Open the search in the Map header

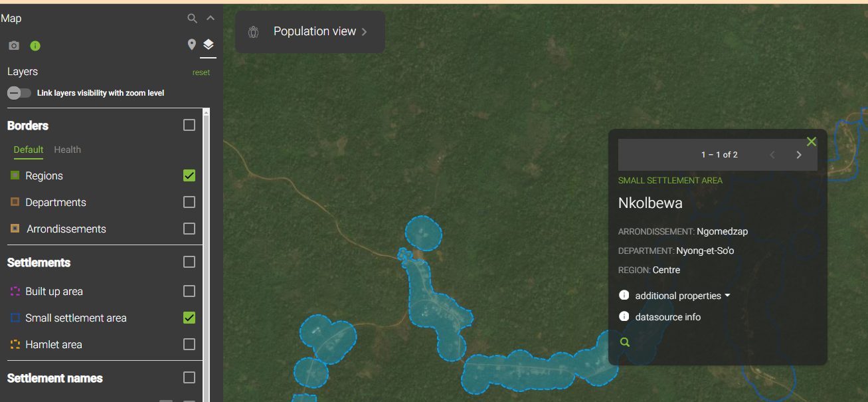[x=192, y=19]
